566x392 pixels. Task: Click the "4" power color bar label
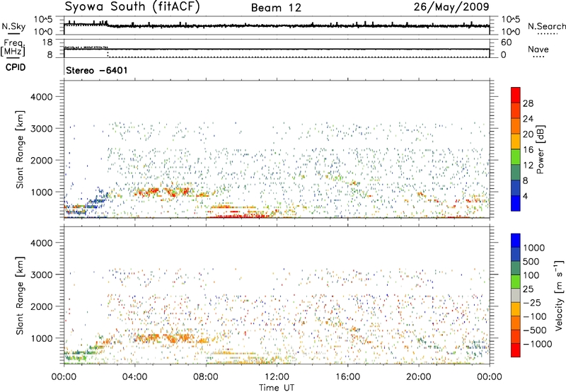click(x=525, y=197)
